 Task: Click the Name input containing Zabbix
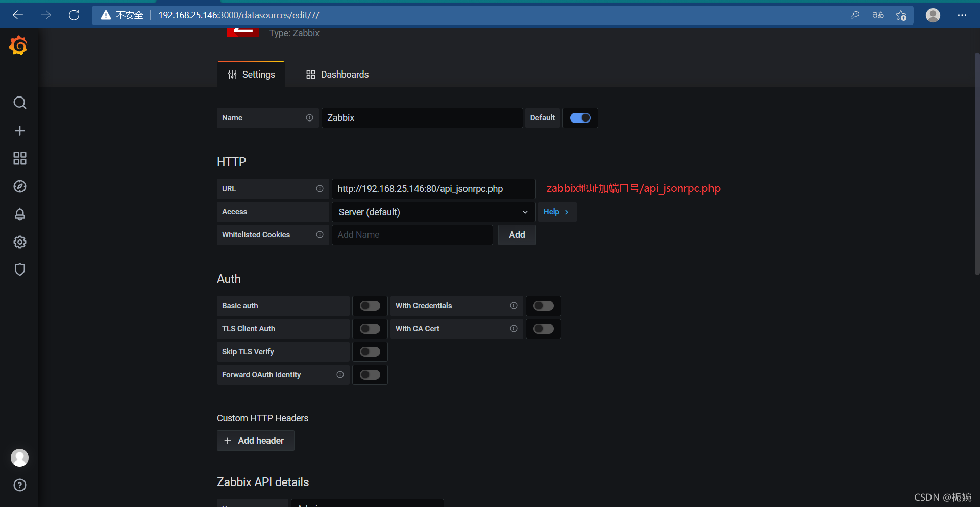click(x=422, y=118)
